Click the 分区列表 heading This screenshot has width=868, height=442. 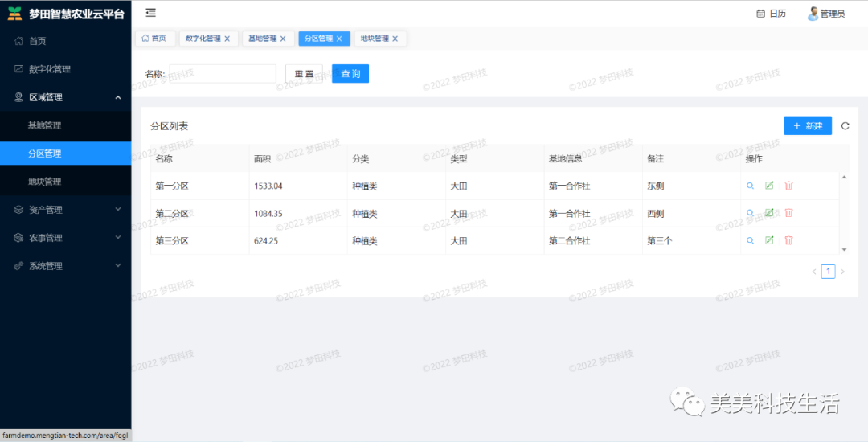tap(170, 126)
